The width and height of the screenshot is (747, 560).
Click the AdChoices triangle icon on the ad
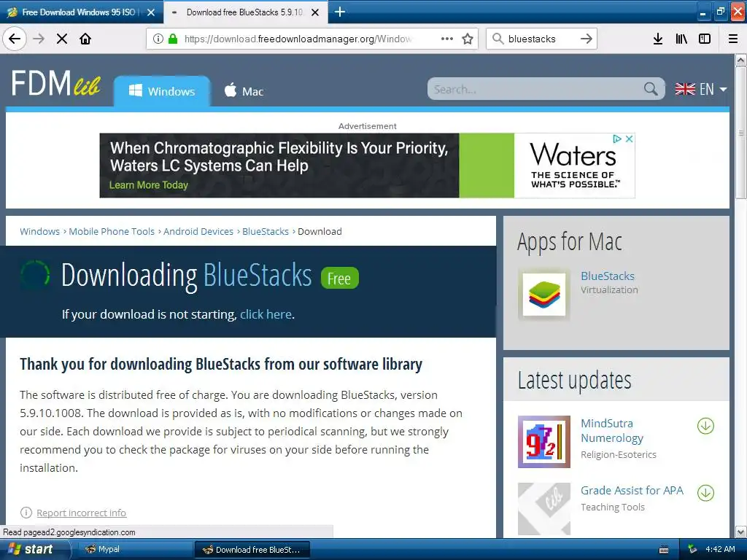(617, 139)
